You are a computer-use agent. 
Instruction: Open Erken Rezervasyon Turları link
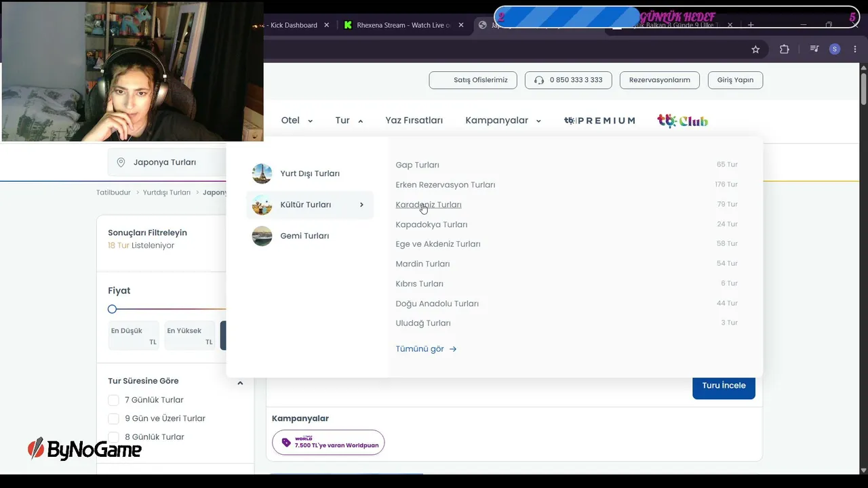(446, 185)
